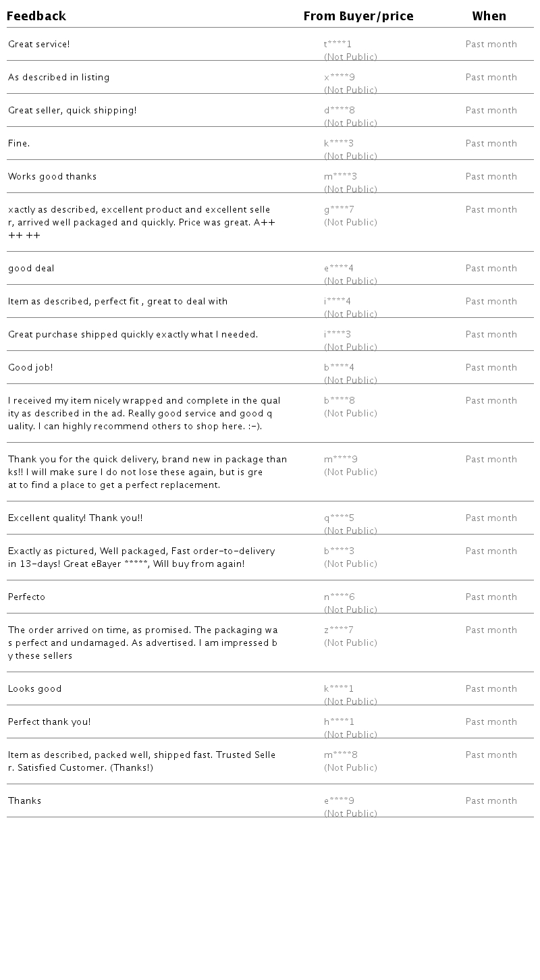Click the "Perfecto" feedback comment
This screenshot has width=540, height=980.
[x=27, y=597]
